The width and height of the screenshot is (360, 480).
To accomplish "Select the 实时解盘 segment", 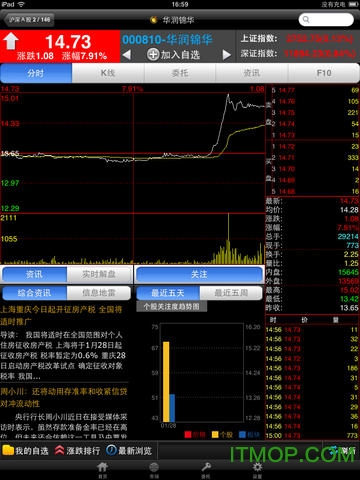I will pyautogui.click(x=99, y=274).
